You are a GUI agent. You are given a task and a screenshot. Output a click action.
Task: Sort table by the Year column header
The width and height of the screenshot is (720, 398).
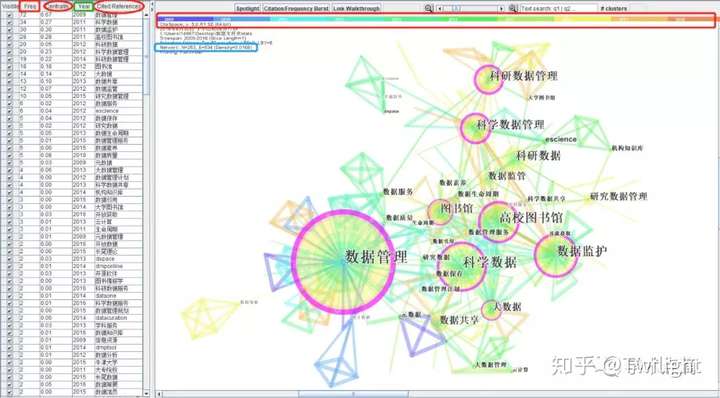tap(84, 6)
